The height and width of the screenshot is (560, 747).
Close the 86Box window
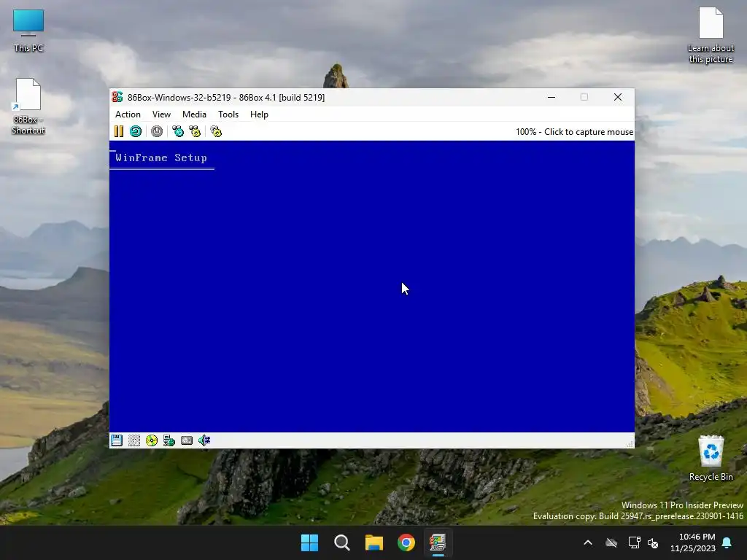(x=618, y=97)
